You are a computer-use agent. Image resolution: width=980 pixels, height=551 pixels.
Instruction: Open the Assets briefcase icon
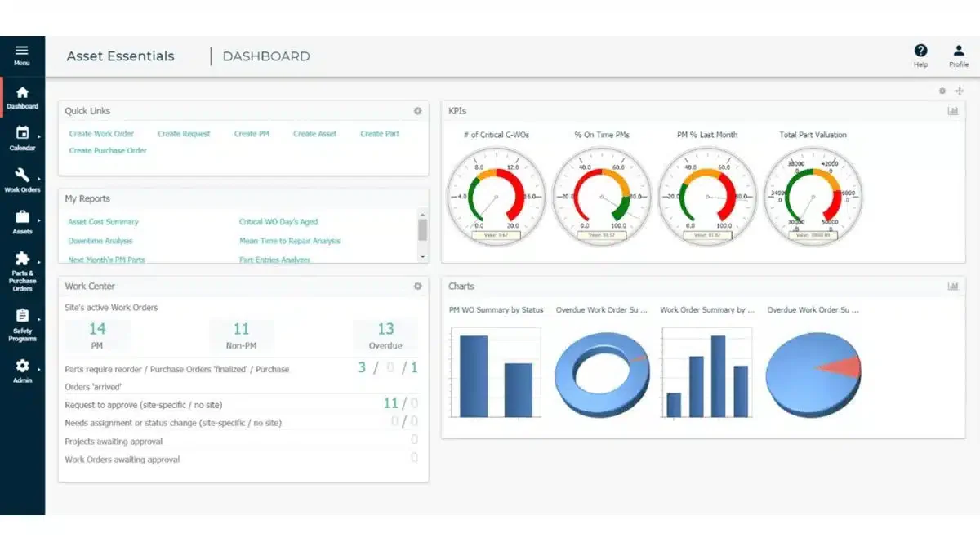[22, 216]
